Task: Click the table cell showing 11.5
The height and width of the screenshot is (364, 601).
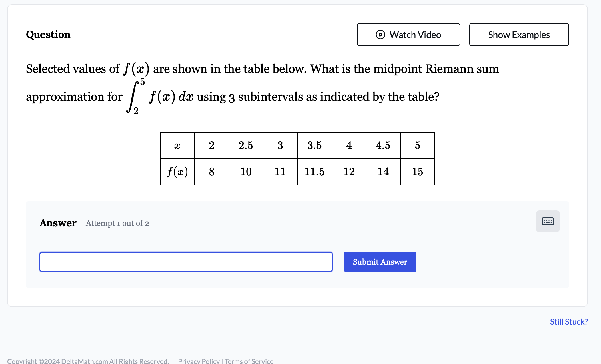Action: click(x=314, y=171)
